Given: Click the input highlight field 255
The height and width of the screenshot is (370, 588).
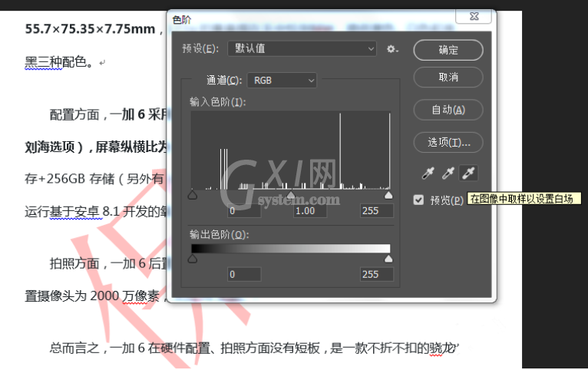Looking at the screenshot, I should coord(376,210).
